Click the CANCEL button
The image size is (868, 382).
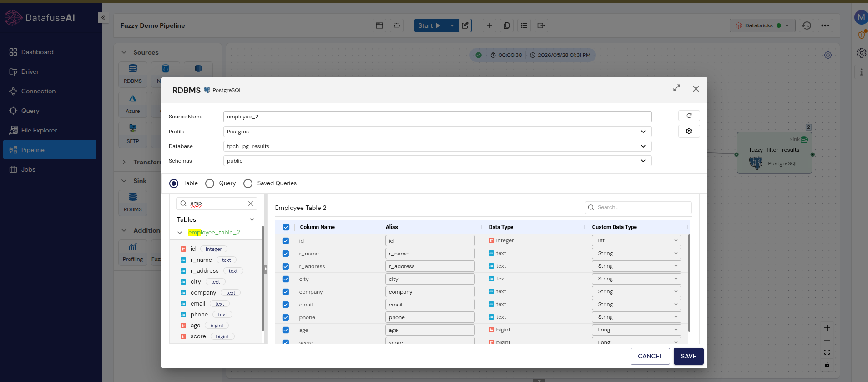(x=650, y=356)
